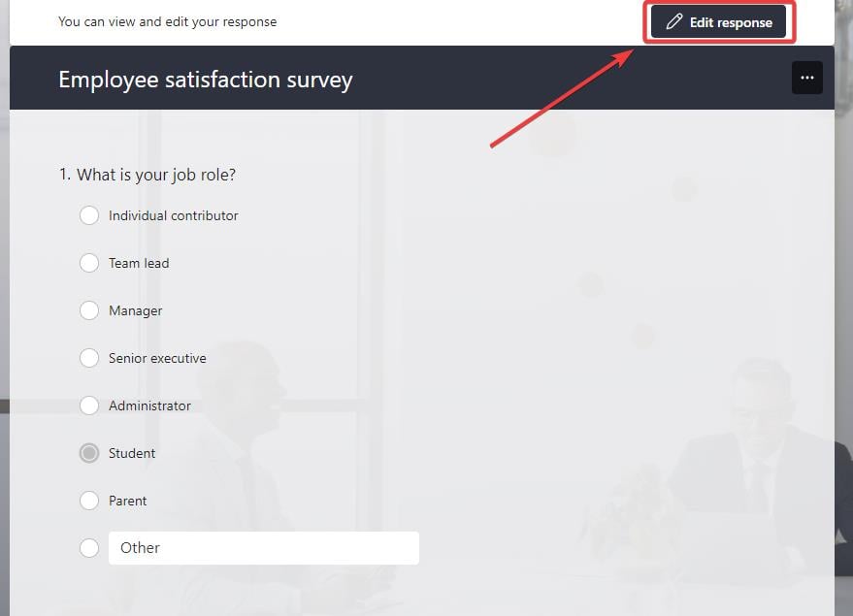Image resolution: width=853 pixels, height=616 pixels.
Task: Click the Student option label text
Action: [x=132, y=453]
